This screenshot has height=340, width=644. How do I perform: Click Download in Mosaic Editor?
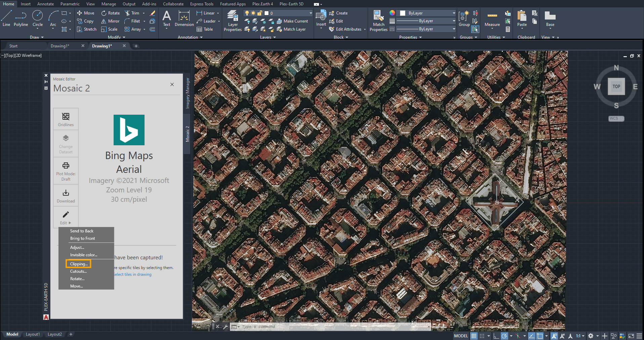click(x=66, y=196)
